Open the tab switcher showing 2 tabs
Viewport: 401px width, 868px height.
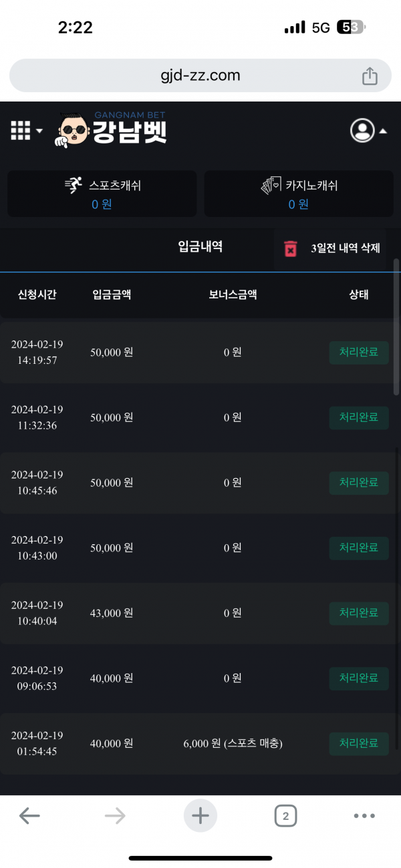click(x=285, y=815)
